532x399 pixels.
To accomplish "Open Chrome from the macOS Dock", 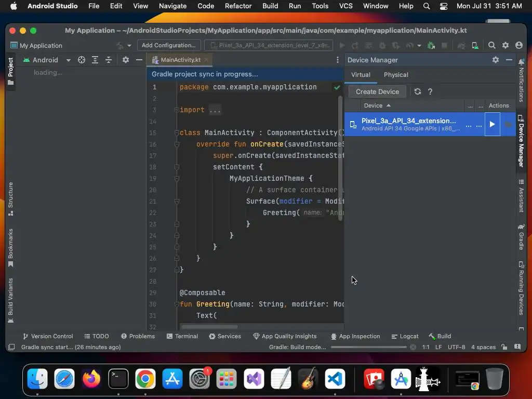I will [145, 379].
